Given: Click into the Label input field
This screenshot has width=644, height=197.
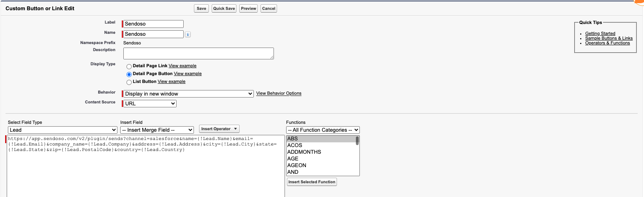Looking at the screenshot, I should (x=153, y=24).
